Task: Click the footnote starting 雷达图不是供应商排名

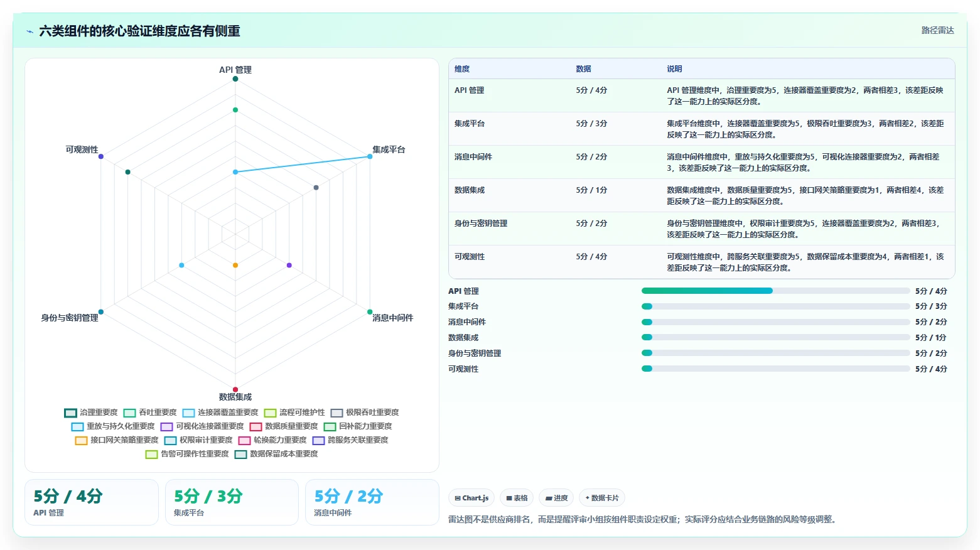Action: tap(643, 519)
